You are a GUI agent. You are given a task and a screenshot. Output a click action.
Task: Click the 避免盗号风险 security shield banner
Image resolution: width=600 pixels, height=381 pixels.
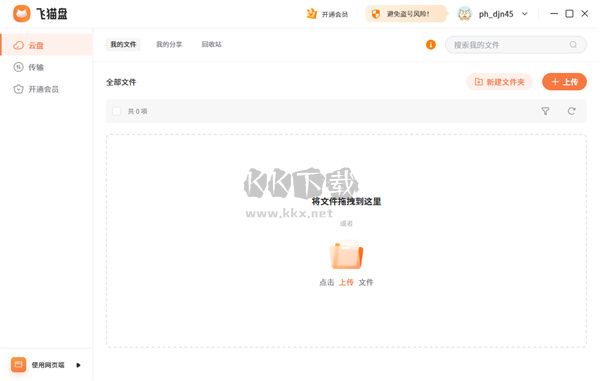406,14
